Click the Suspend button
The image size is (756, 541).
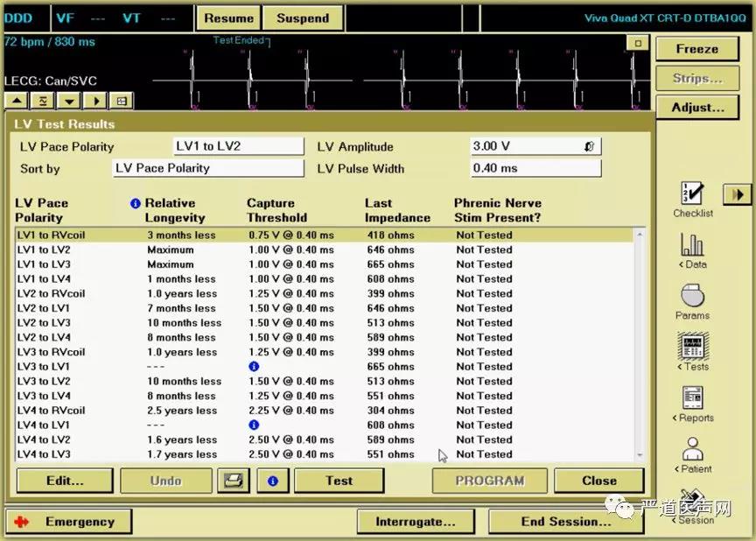pyautogui.click(x=303, y=18)
